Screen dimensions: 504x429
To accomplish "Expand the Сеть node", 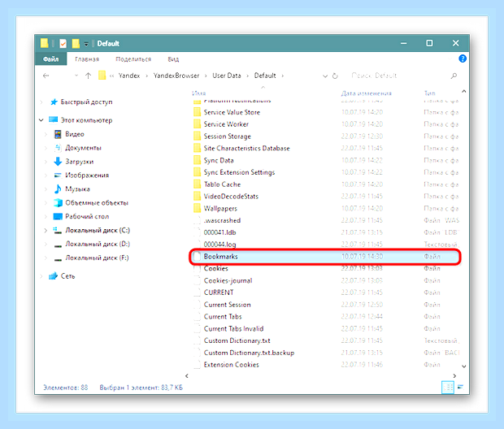I will (41, 276).
